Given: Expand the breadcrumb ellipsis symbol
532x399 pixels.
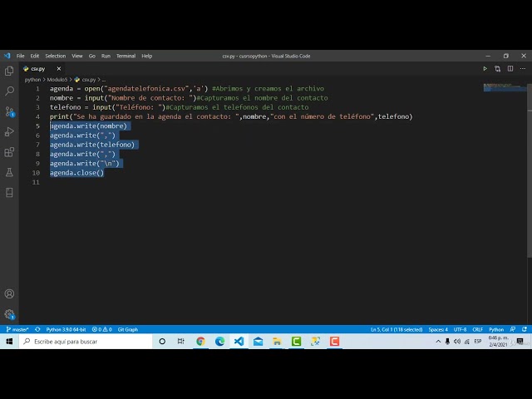Looking at the screenshot, I should tap(104, 80).
